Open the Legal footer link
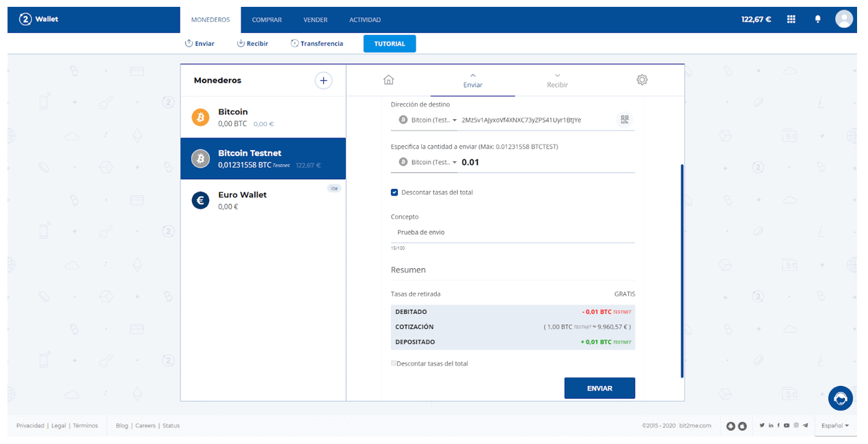This screenshot has height=444, width=868. 59,426
